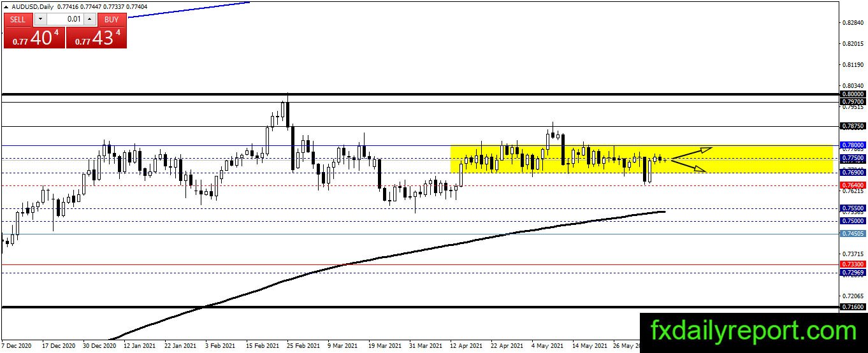Click the 0.71600 price level label
Viewport: 868px width, 353px height.
[852, 307]
